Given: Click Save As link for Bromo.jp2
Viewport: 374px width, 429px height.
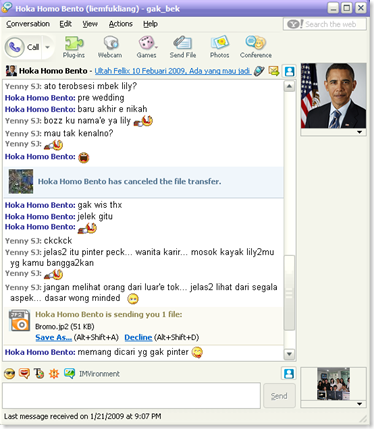Looking at the screenshot, I should point(53,337).
